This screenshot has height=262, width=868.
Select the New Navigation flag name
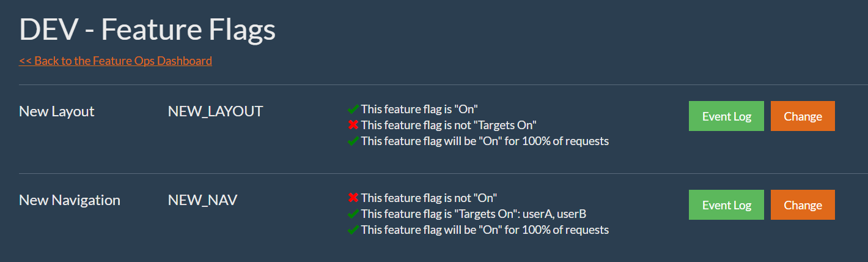(x=70, y=200)
